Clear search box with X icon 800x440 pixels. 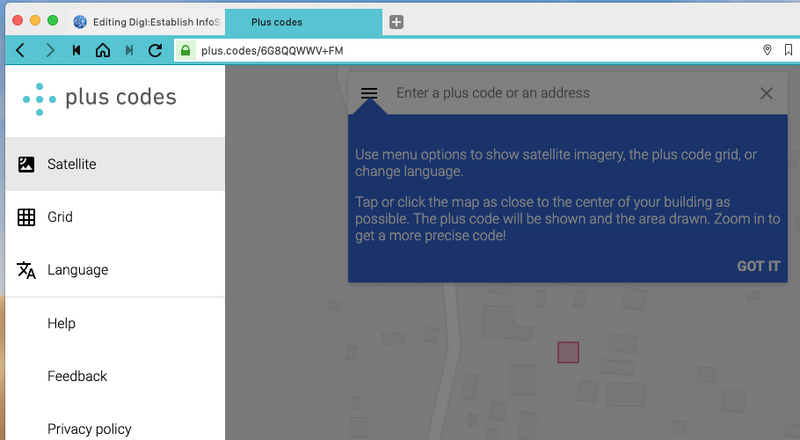tap(766, 93)
